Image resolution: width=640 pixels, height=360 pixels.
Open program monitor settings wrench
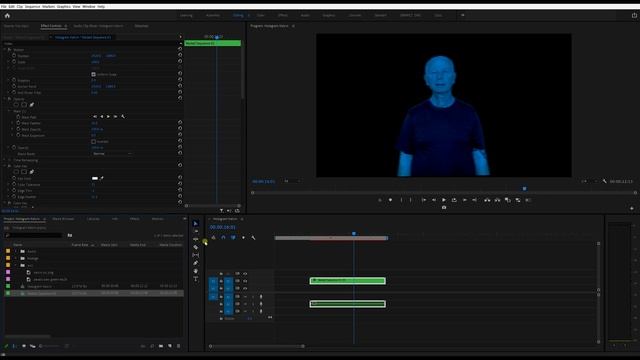click(605, 181)
